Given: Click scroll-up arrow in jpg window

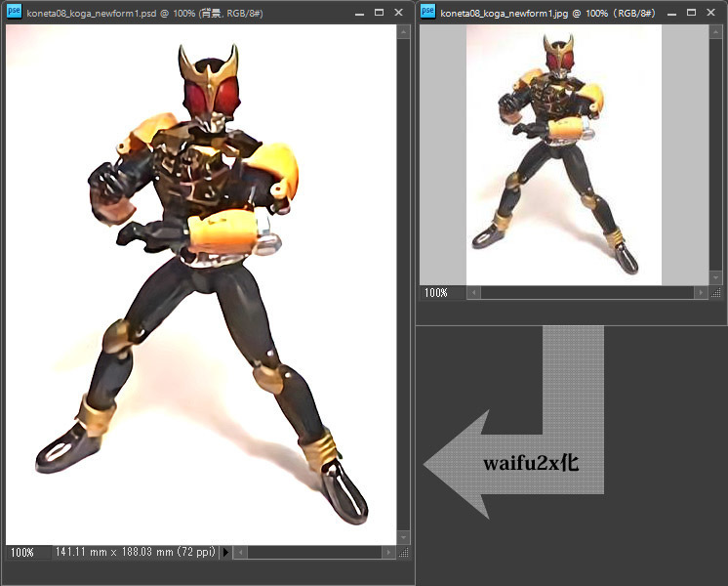Looking at the screenshot, I should point(715,32).
